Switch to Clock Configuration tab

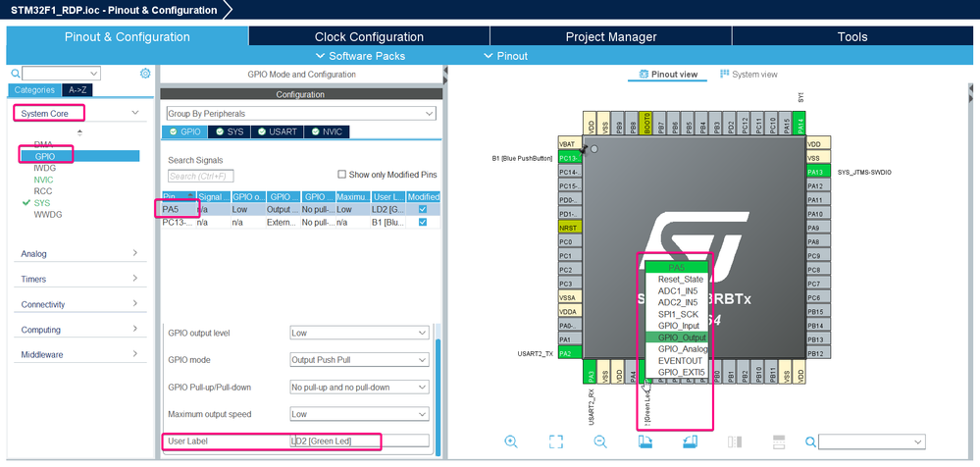click(x=369, y=37)
